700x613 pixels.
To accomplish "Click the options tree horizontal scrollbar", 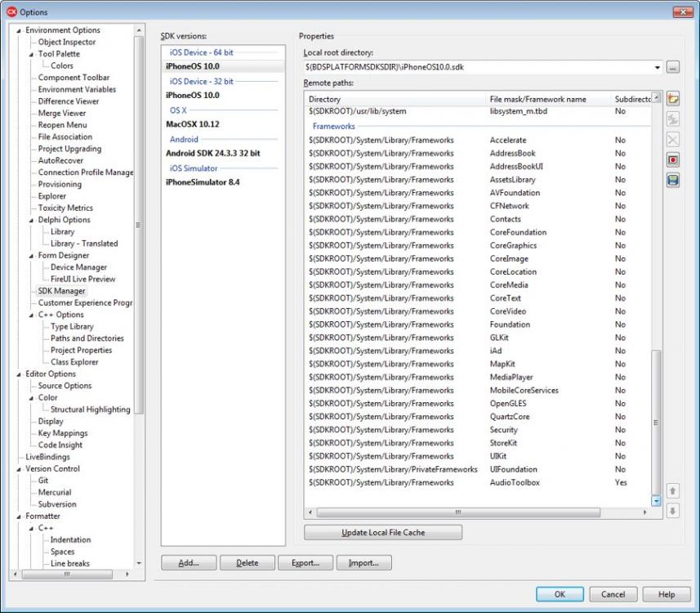I will [68, 574].
